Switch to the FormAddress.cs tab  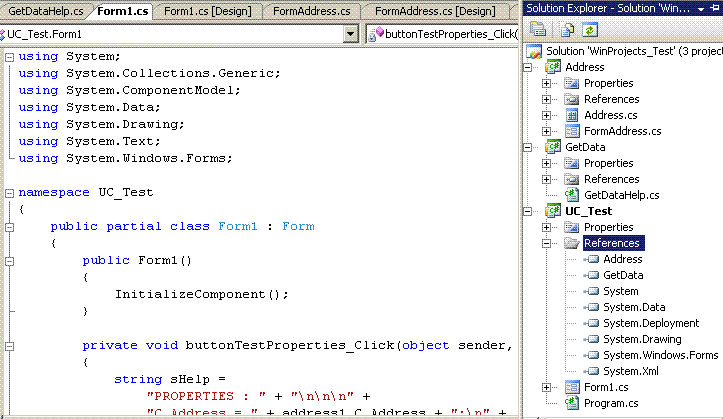pyautogui.click(x=312, y=11)
